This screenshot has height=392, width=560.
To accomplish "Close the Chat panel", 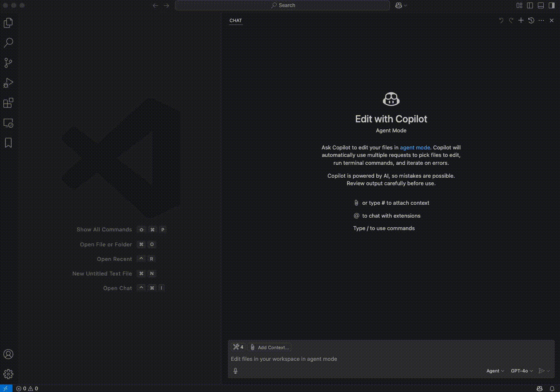I will tap(552, 20).
